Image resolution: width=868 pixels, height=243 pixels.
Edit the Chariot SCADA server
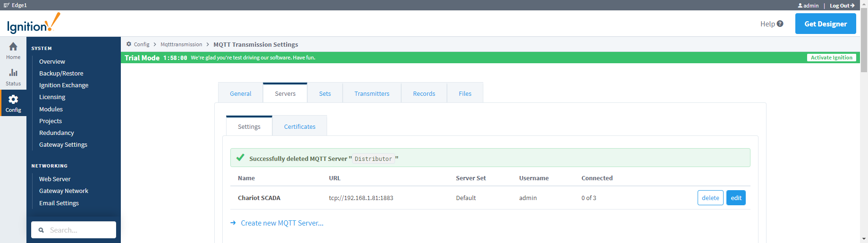736,198
